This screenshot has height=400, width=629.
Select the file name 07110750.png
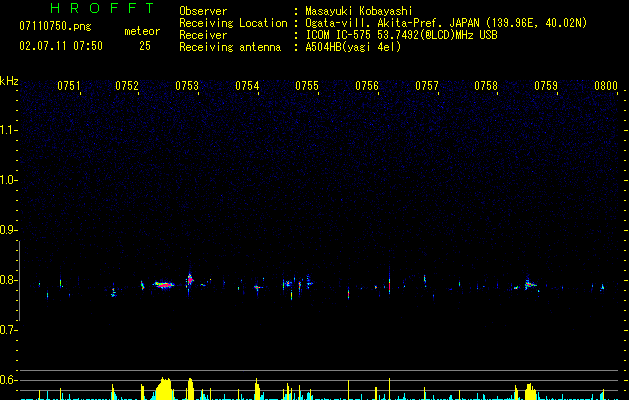click(x=55, y=26)
